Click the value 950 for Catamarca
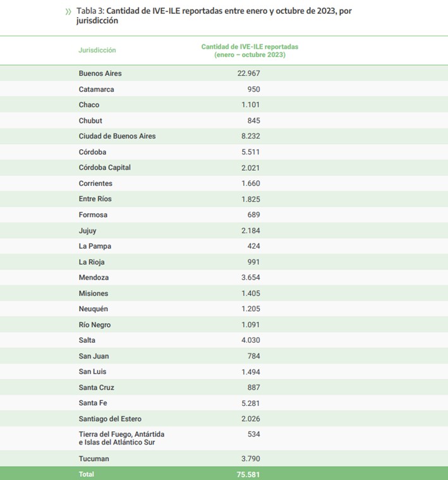The image size is (448, 480). [253, 89]
